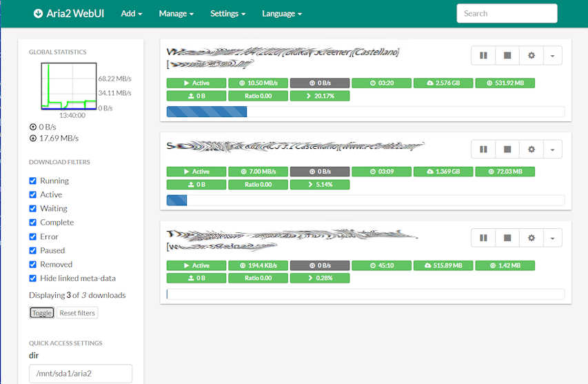This screenshot has width=588, height=384.
Task: Stop the download with 194.4 KB/s speed
Action: (x=507, y=238)
